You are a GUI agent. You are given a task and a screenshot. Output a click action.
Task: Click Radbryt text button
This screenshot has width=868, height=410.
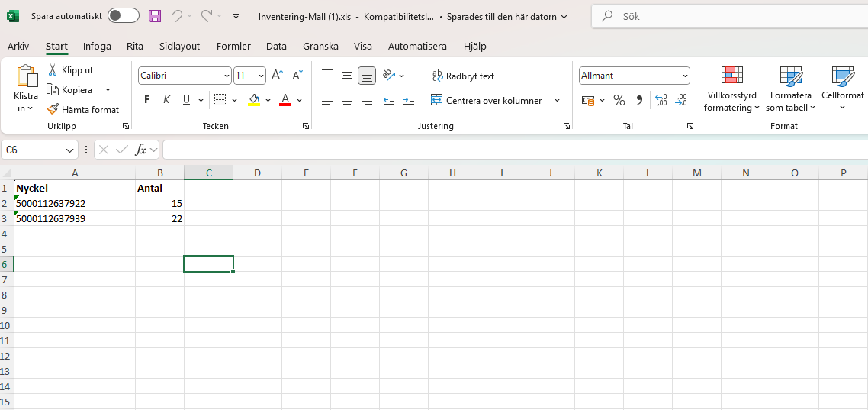[463, 76]
